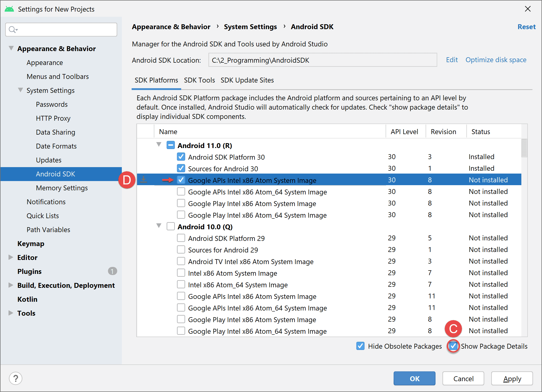Click System Settings breadcrumb
The image size is (542, 392).
tap(250, 27)
